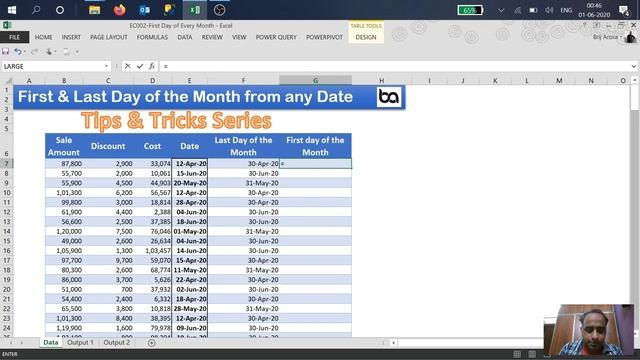
Task: Click the Select All corner triangle
Action: click(x=9, y=80)
